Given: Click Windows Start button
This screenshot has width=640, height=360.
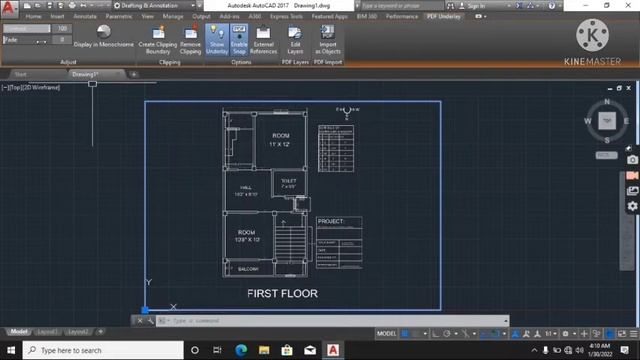Looking at the screenshot, I should point(11,350).
